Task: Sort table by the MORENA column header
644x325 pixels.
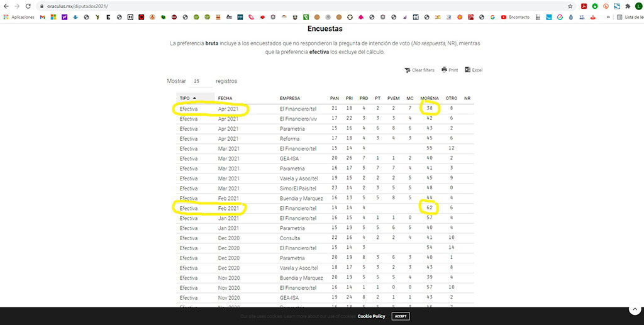Action: tap(429, 98)
